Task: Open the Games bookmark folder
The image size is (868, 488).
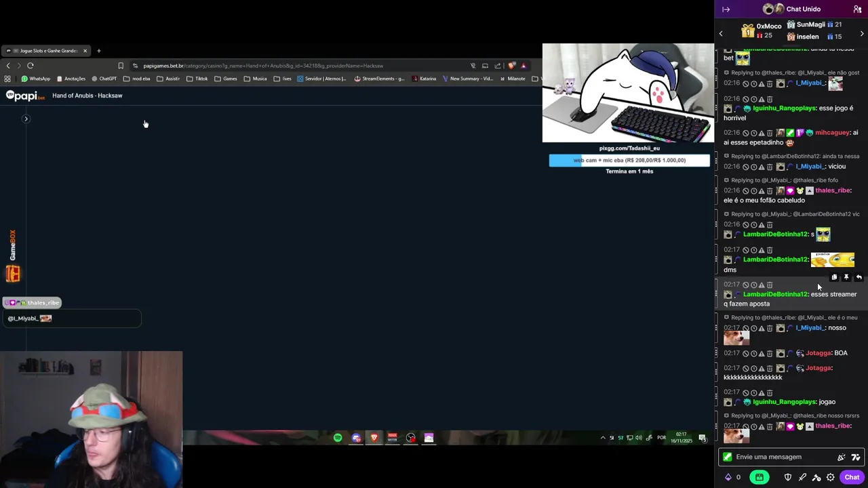Action: [x=226, y=79]
